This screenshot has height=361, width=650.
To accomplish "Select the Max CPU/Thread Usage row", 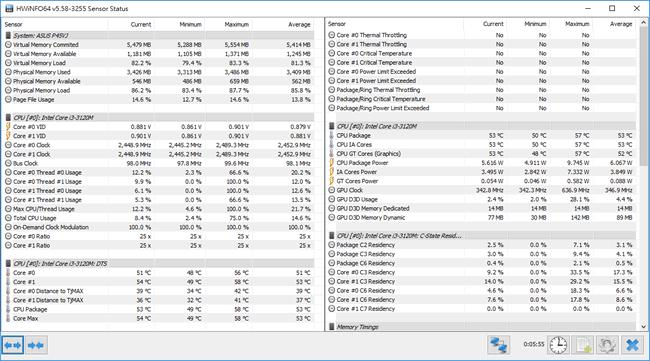I will pos(160,209).
